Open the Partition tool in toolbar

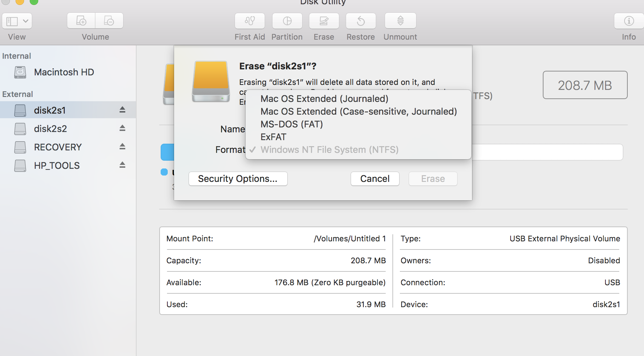coord(287,21)
